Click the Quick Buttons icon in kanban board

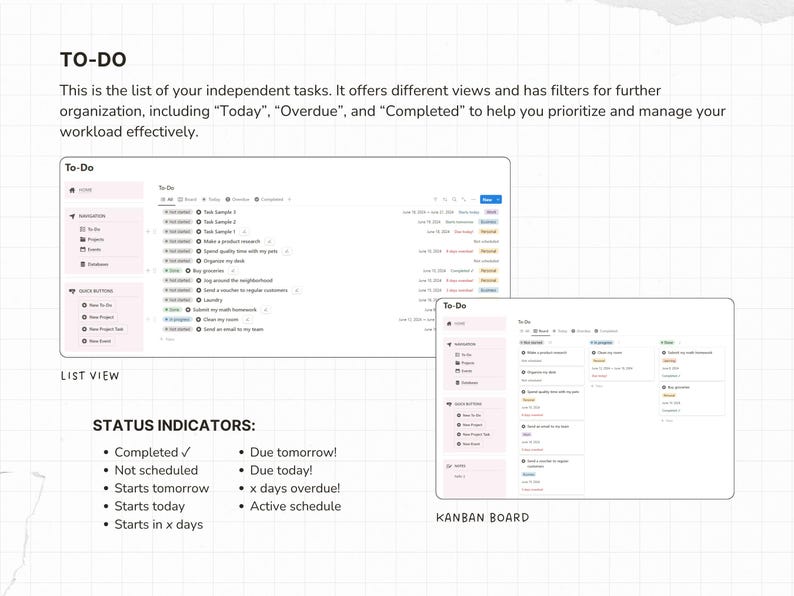tap(449, 404)
